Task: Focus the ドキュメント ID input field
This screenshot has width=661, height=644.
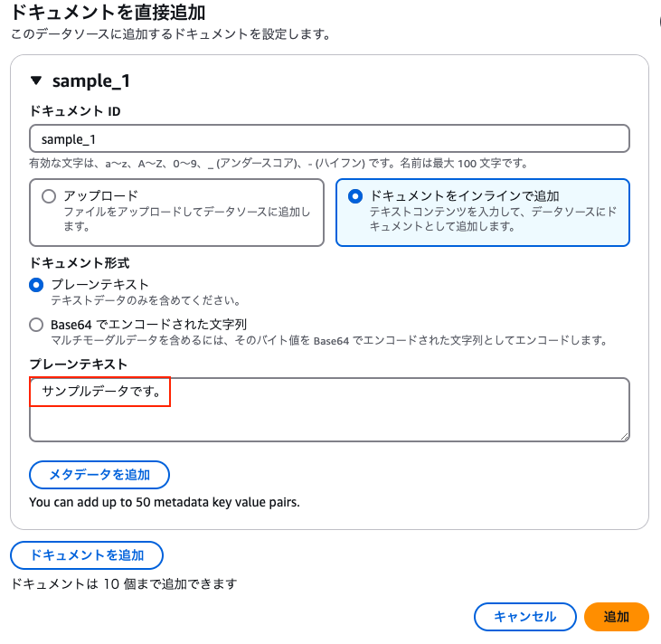Action: click(329, 139)
